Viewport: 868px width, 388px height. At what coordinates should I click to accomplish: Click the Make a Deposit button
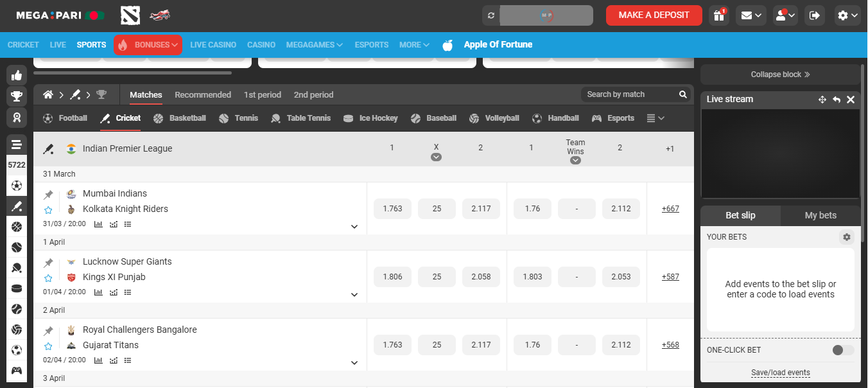654,15
